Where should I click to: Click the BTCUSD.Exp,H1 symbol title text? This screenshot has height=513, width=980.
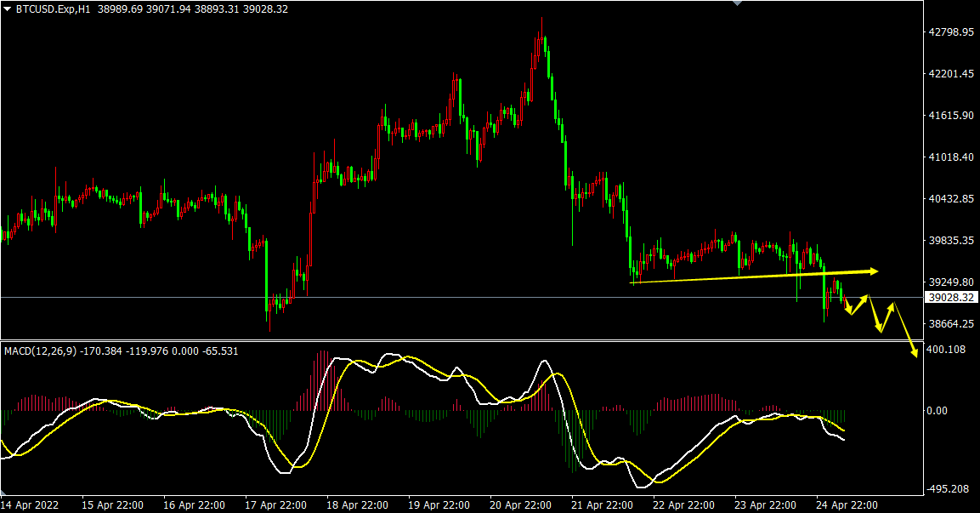(53, 9)
